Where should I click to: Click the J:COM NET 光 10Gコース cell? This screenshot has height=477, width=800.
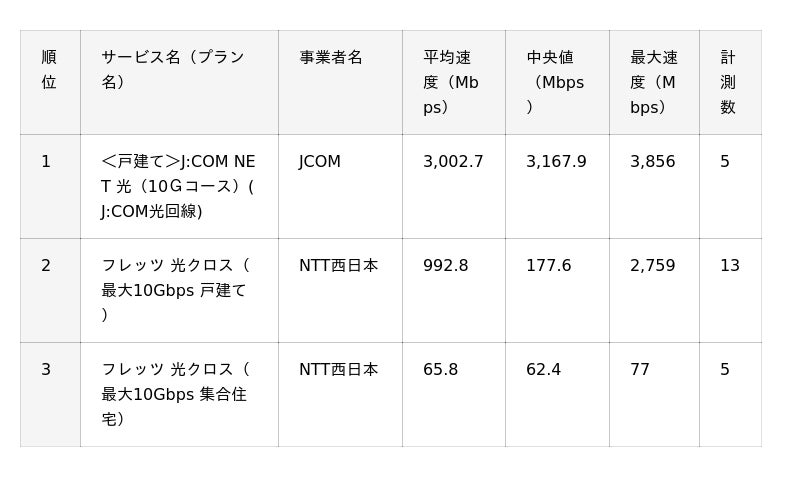pyautogui.click(x=179, y=187)
